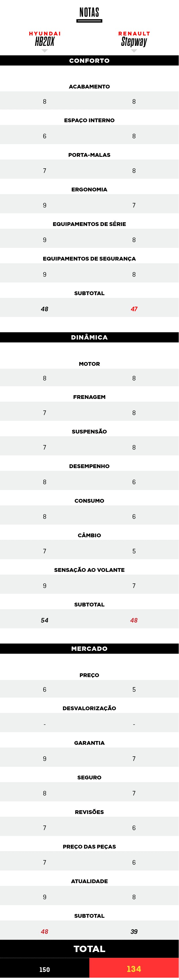Click the TOTAL header bar
The width and height of the screenshot is (179, 980).
89,949
